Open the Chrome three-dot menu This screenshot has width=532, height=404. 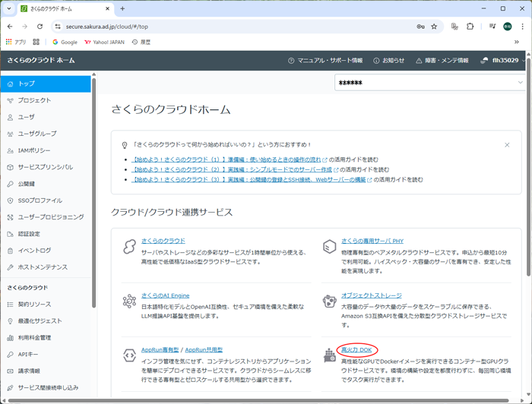click(x=523, y=27)
